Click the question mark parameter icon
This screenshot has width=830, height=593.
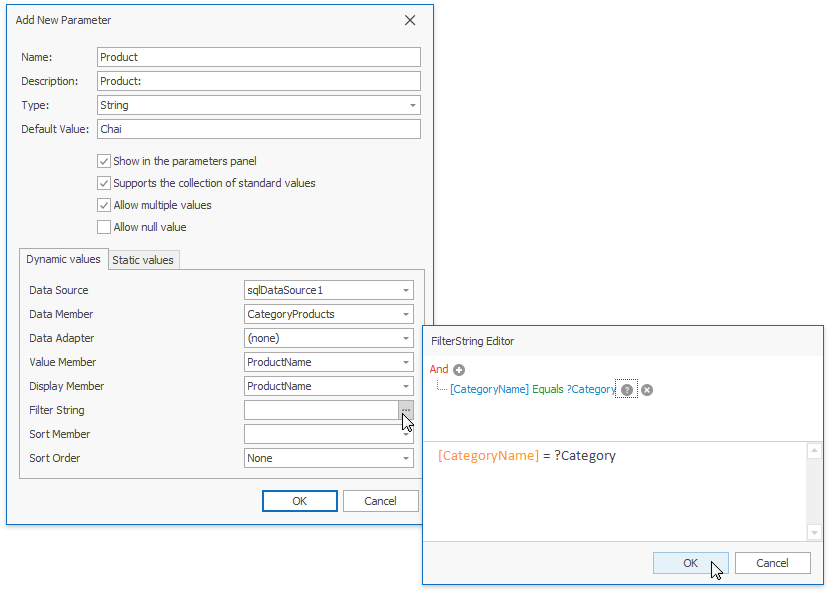(x=626, y=390)
